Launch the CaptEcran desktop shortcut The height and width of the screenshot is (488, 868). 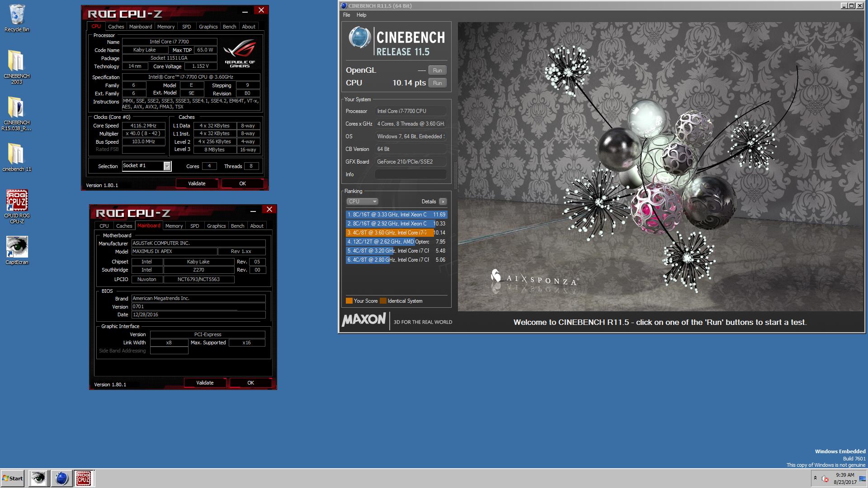[17, 250]
